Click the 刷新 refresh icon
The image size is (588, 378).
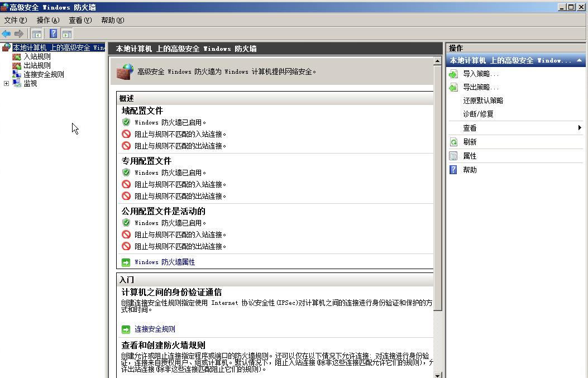point(453,142)
